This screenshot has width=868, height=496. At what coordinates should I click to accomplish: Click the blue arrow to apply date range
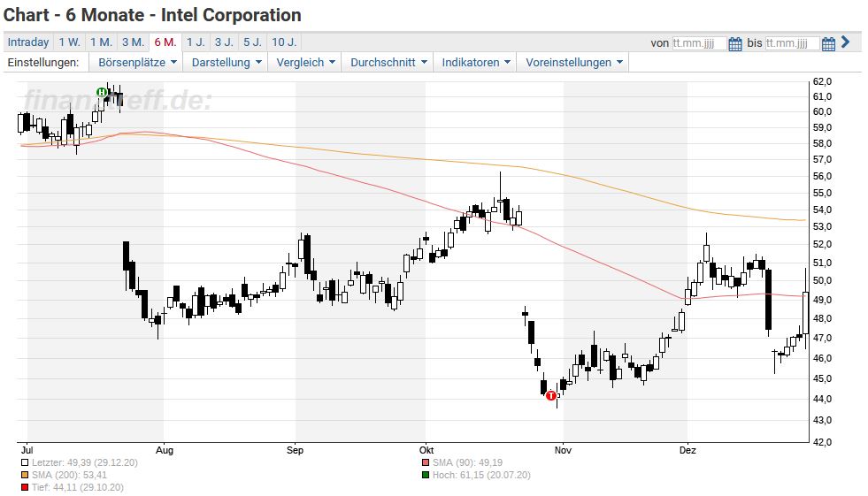[845, 42]
